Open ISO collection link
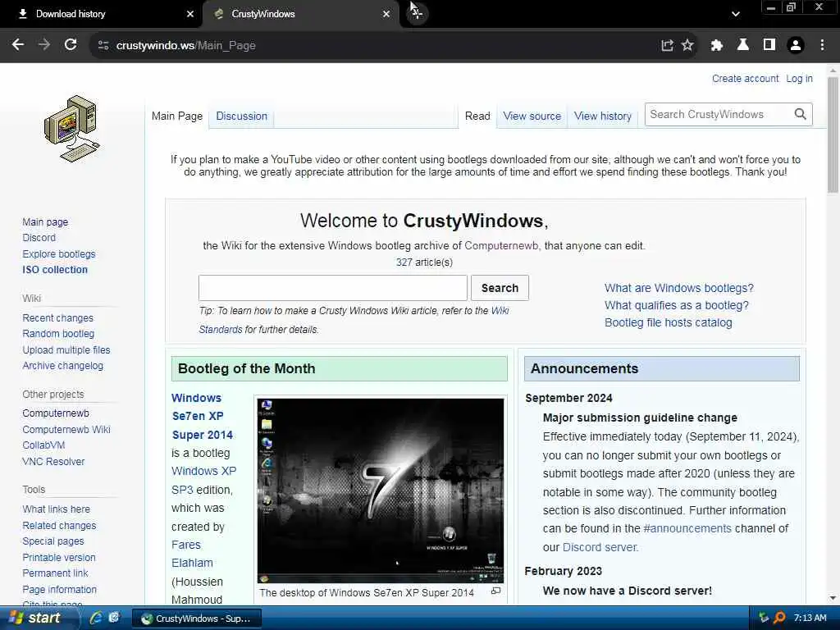This screenshot has height=630, width=840. (55, 269)
